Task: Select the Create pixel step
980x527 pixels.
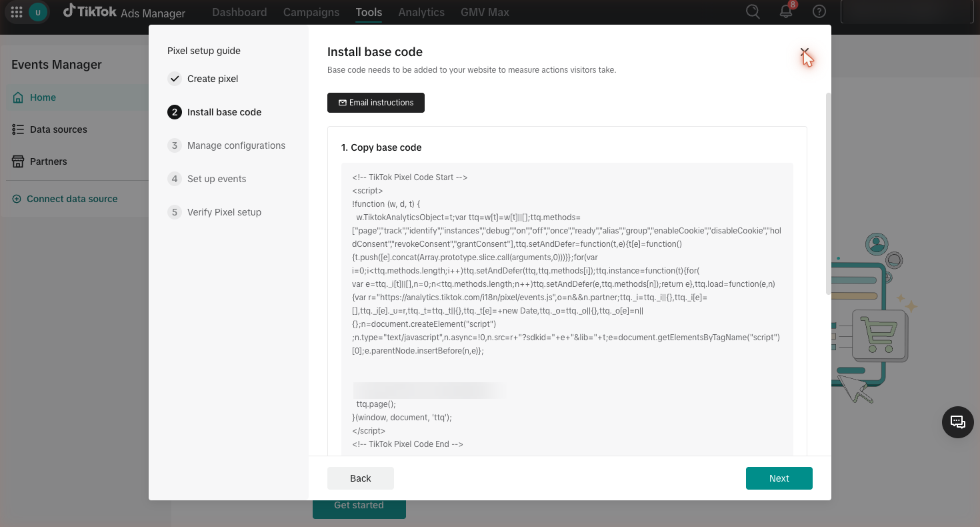Action: coord(203,79)
